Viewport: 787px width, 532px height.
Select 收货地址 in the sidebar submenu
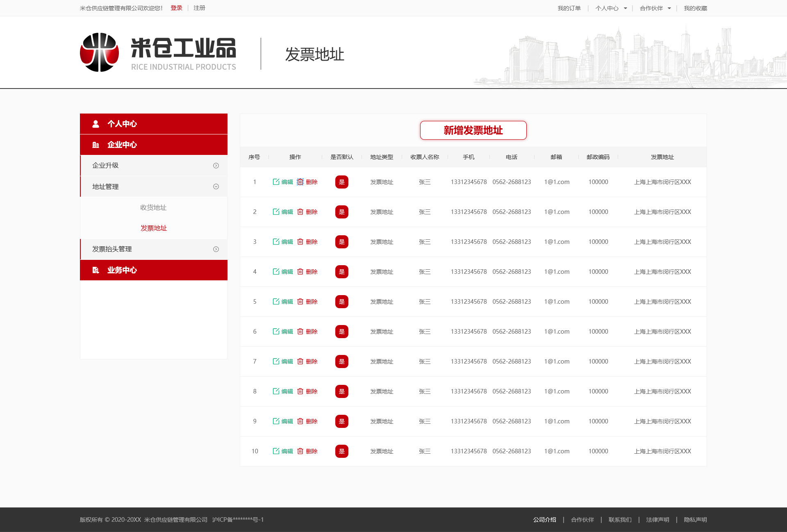coord(153,207)
